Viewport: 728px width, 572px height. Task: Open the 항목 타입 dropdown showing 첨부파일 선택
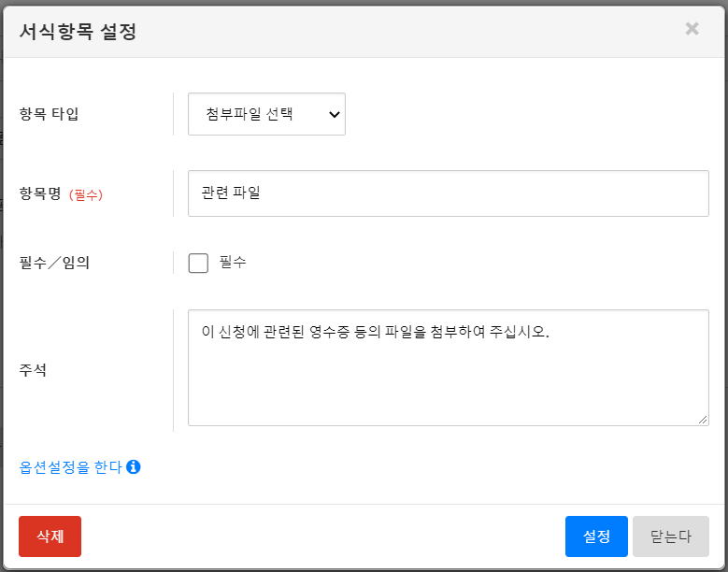tap(266, 114)
